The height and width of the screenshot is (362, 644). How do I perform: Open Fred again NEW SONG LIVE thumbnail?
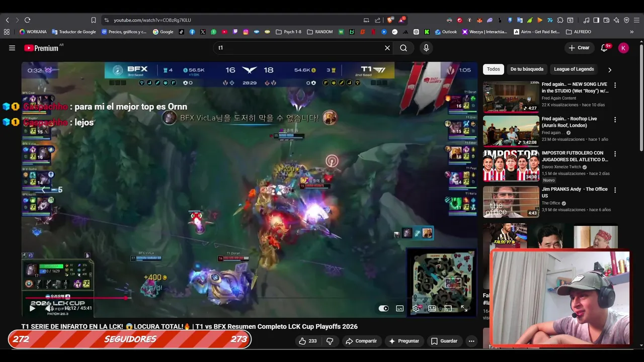click(511, 97)
